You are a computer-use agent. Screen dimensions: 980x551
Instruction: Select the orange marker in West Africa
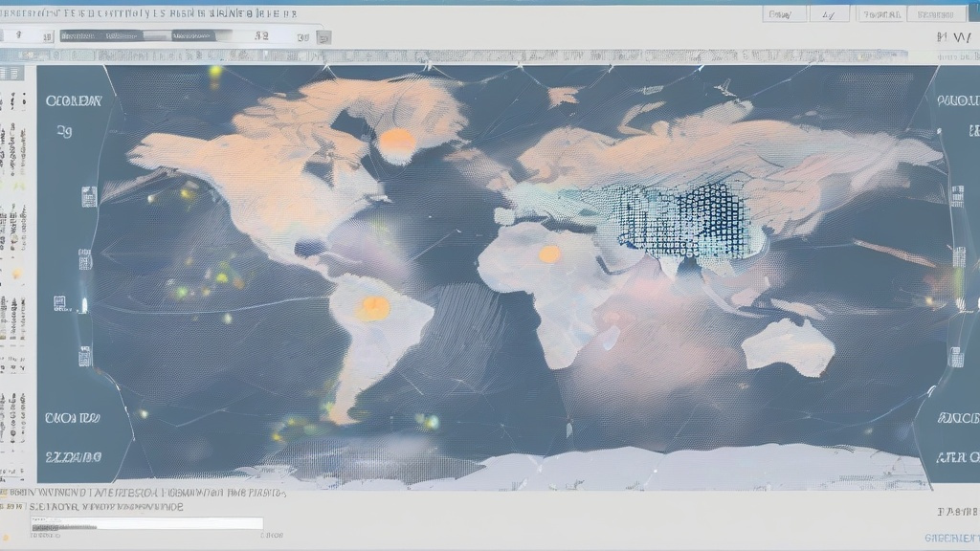pyautogui.click(x=549, y=253)
